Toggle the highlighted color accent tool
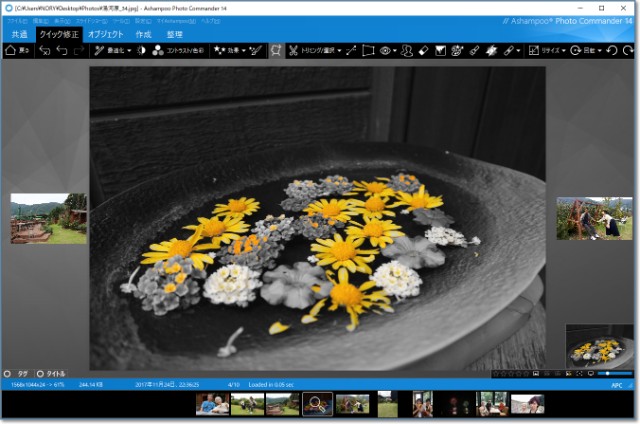 (276, 50)
